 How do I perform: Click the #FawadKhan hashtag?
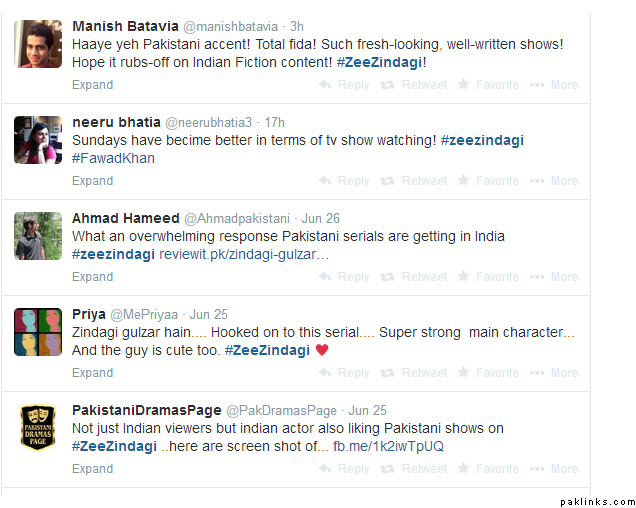[113, 158]
